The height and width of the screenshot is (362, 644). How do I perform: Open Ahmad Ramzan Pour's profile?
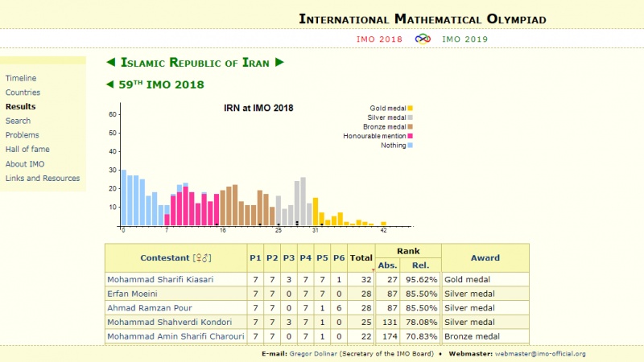150,308
